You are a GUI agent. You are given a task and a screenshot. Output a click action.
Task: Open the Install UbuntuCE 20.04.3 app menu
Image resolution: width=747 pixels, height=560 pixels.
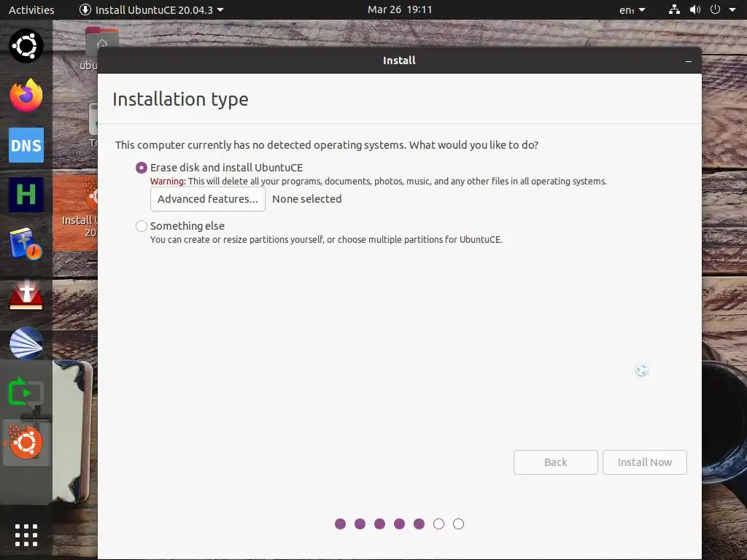coord(152,9)
